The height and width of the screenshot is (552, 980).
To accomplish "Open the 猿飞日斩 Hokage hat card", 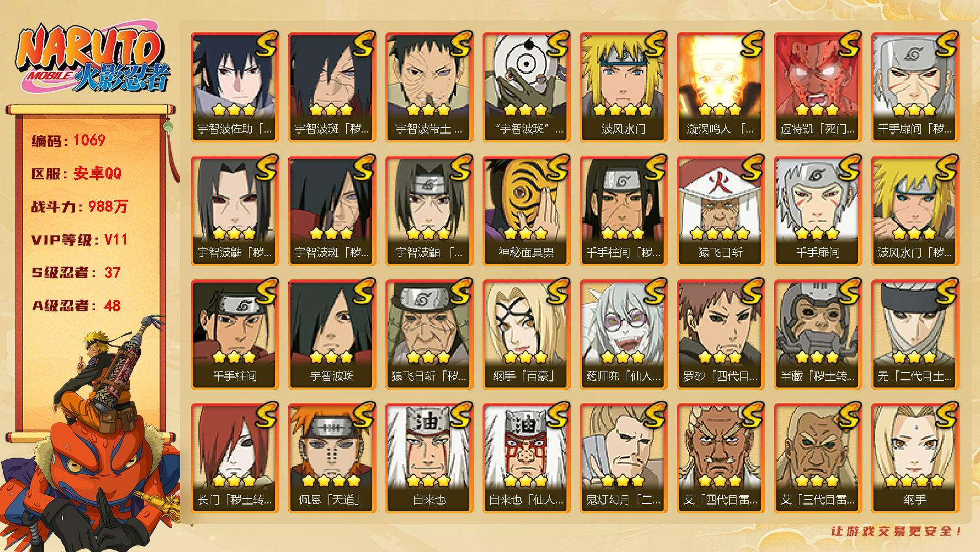I will (721, 210).
